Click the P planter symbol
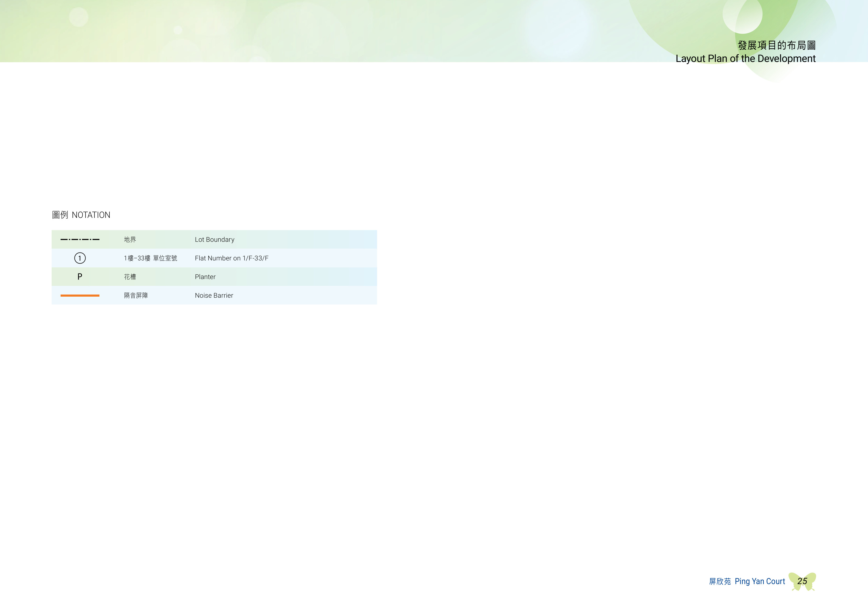 80,276
